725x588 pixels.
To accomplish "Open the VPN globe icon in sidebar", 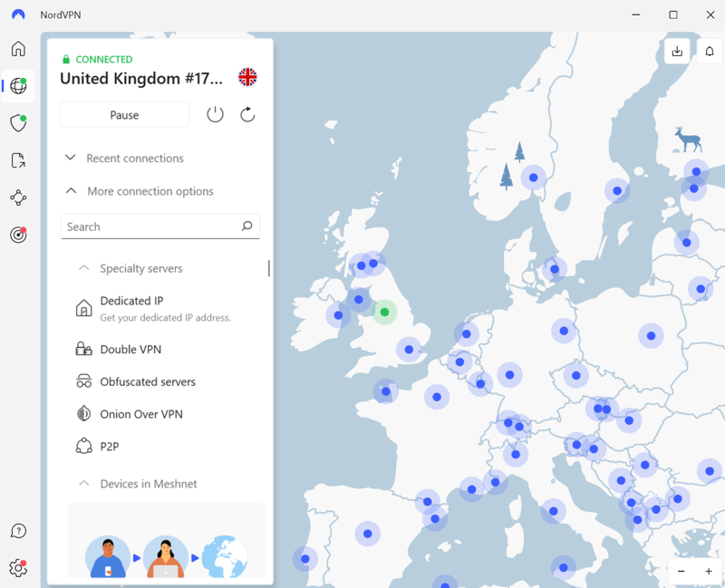I will point(18,85).
